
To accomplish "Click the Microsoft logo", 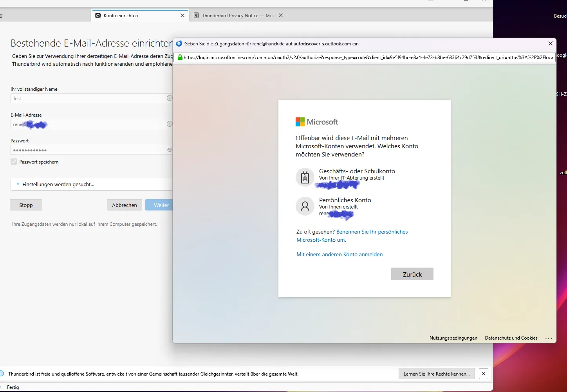I will (317, 122).
